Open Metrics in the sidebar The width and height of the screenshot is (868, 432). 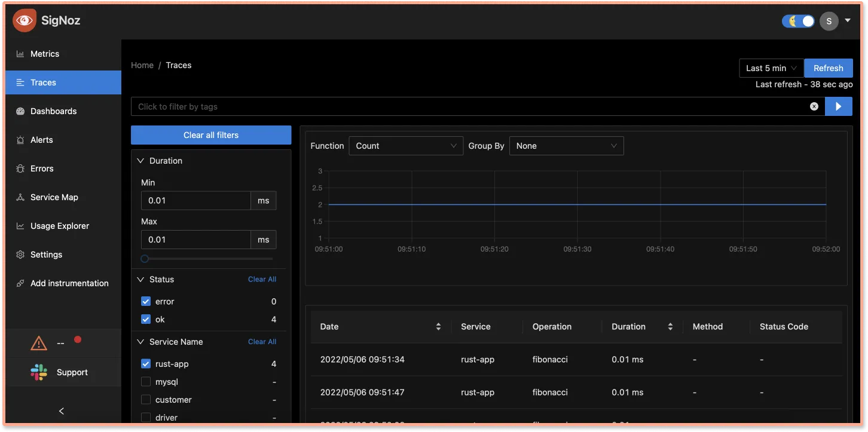63,54
